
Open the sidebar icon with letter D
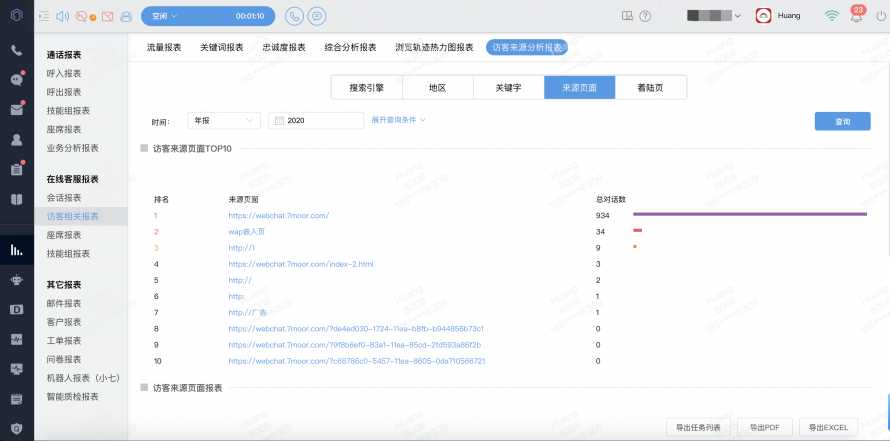(x=16, y=309)
